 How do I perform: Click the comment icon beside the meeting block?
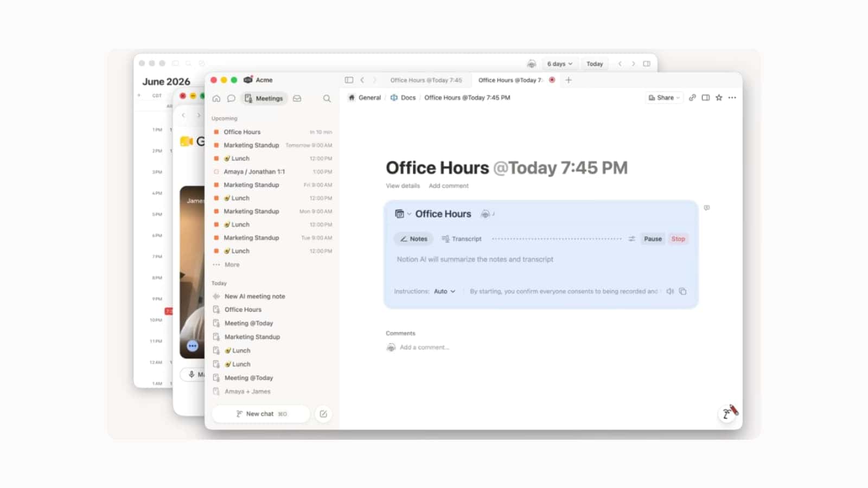pos(707,208)
